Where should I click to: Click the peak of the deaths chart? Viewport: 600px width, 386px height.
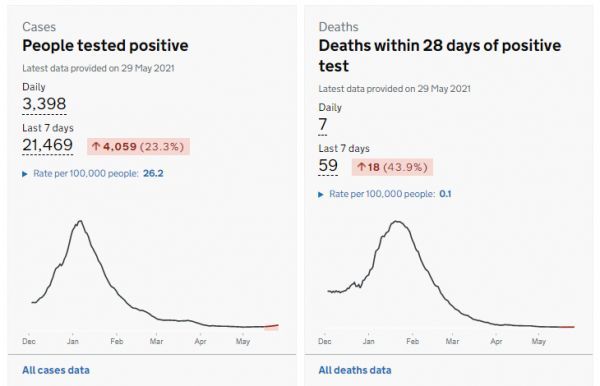(x=397, y=222)
